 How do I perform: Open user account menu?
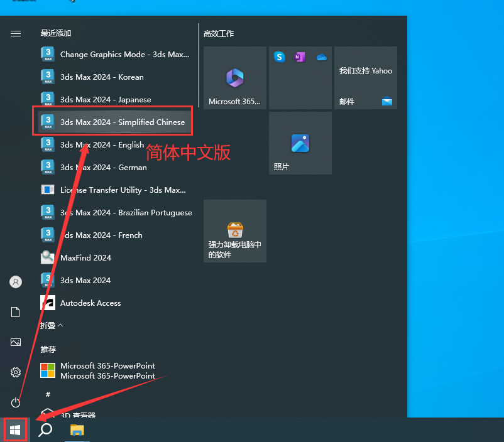coord(16,282)
